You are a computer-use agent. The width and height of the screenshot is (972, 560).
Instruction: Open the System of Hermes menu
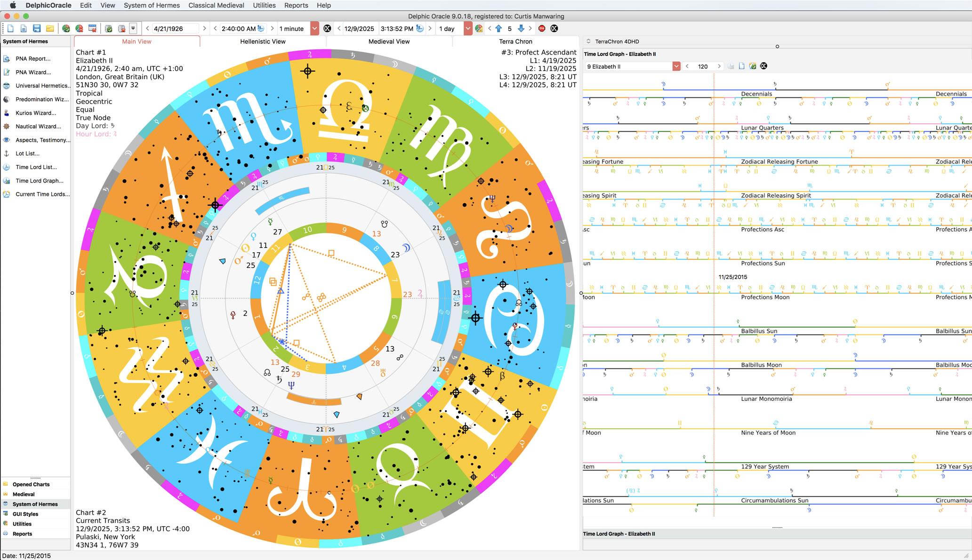[x=152, y=5]
